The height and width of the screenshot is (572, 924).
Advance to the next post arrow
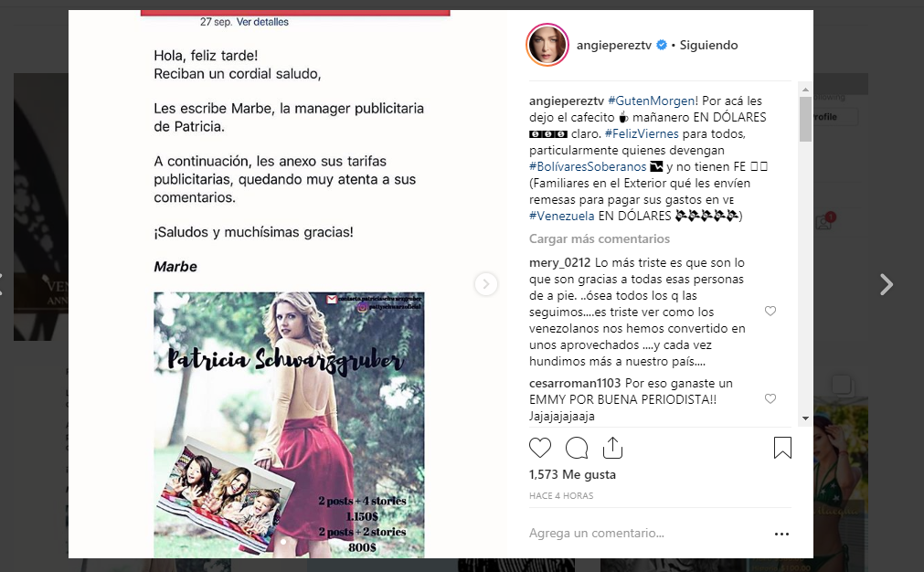(887, 284)
